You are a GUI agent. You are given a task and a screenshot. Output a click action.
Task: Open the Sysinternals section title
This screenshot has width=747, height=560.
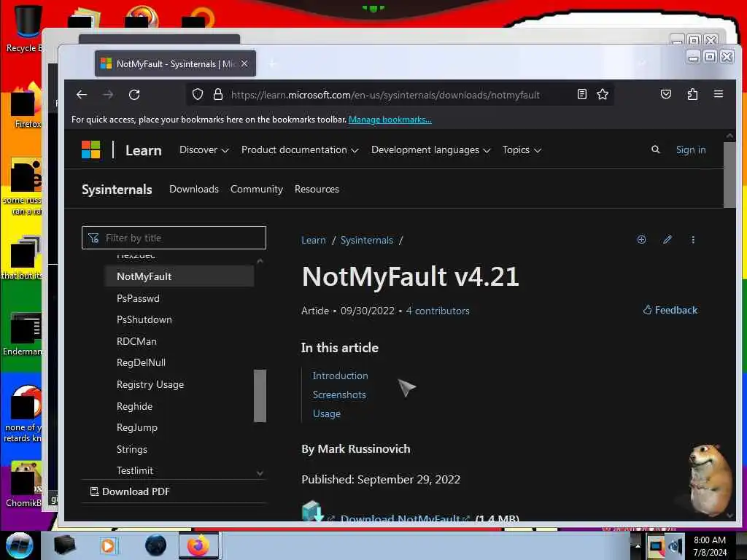pos(117,190)
